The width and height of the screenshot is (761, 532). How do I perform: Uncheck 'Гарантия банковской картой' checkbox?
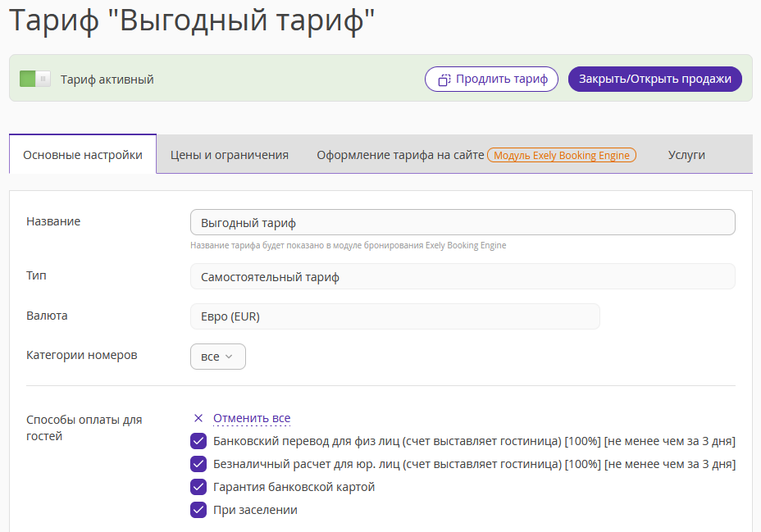click(x=198, y=487)
